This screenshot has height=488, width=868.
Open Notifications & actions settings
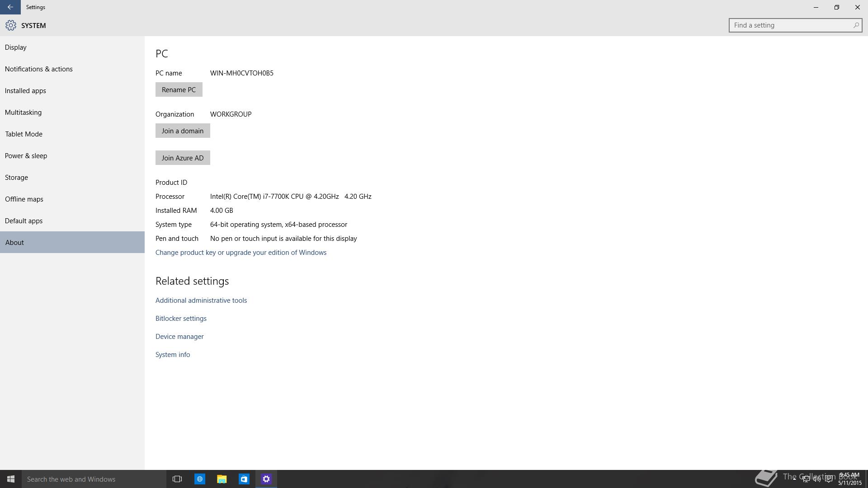[72, 69]
